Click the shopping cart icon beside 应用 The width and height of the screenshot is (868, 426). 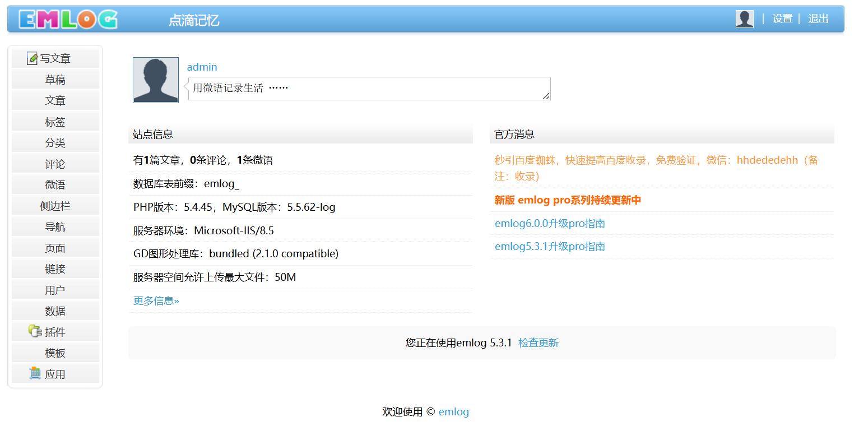(x=35, y=373)
